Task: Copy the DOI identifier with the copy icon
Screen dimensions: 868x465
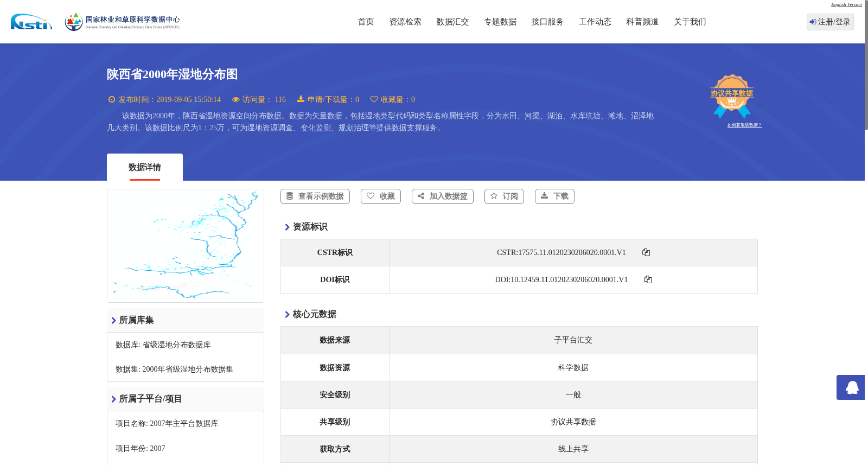Action: coord(648,279)
